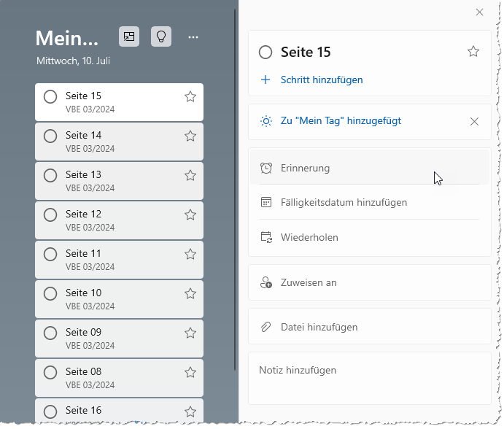Viewport: 504px width, 429px height.
Task: Open the Erinnerung reminder picker
Action: 305,168
